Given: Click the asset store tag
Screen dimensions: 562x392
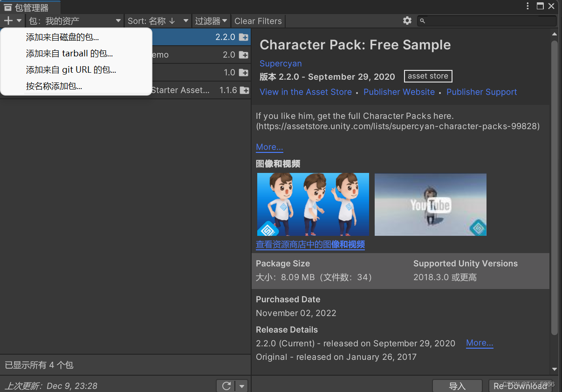Looking at the screenshot, I should tap(428, 76).
